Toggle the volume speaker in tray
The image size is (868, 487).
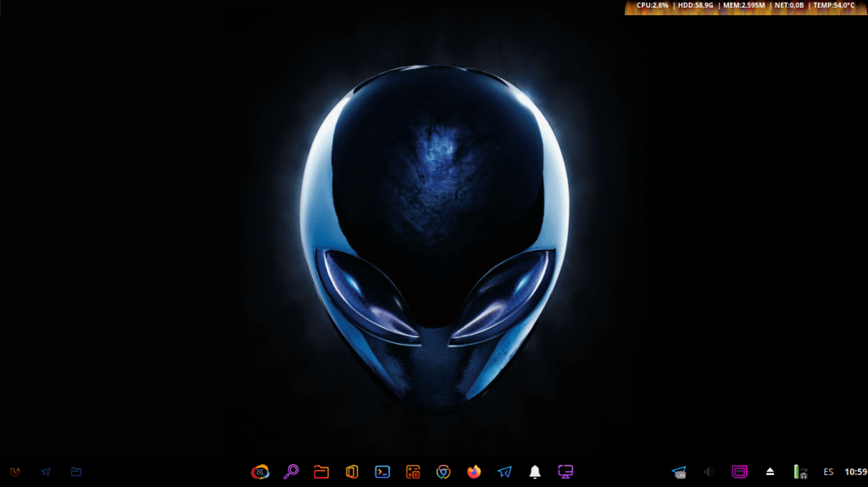click(x=709, y=472)
